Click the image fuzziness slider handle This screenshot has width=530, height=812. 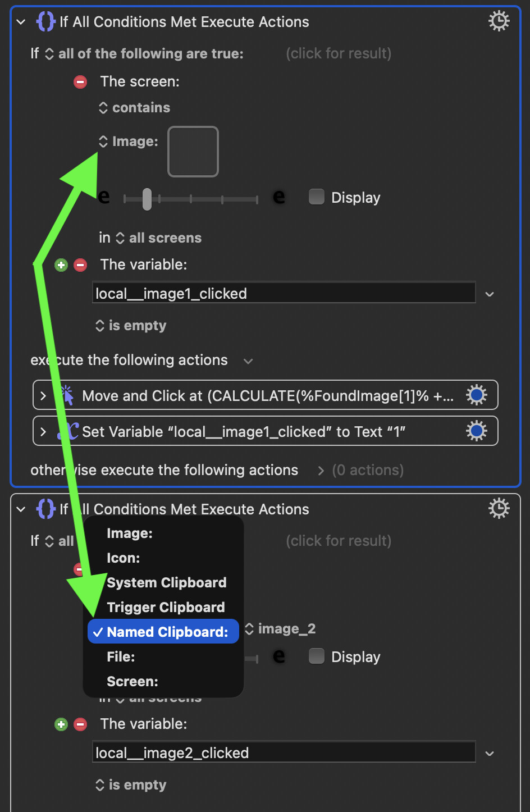tap(147, 199)
